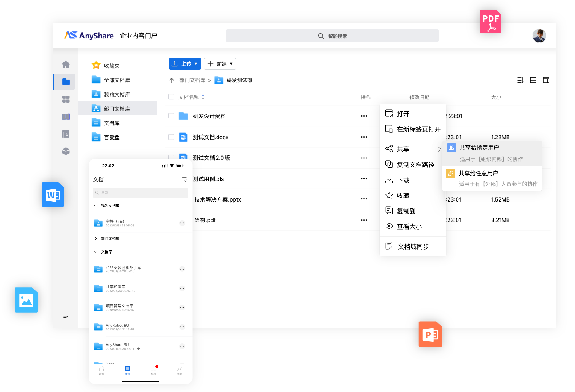The width and height of the screenshot is (575, 392).
Task: Switch to list view icon
Action: tap(520, 80)
